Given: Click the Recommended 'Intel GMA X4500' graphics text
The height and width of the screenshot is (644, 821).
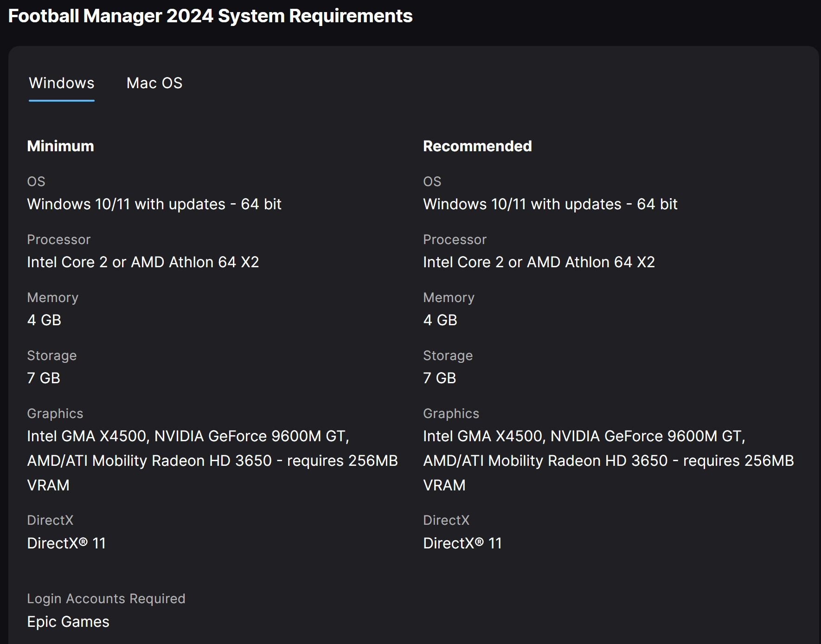Looking at the screenshot, I should point(609,461).
